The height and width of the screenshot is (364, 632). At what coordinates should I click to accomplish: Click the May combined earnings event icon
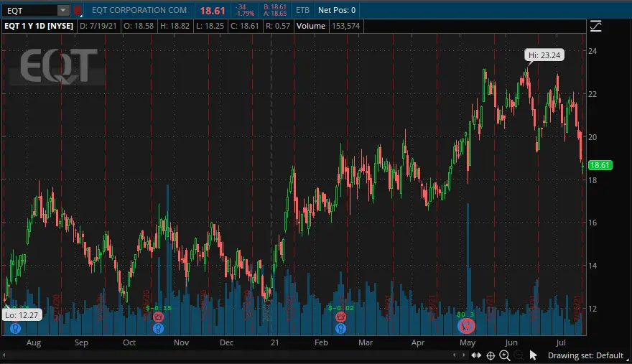[x=466, y=325]
